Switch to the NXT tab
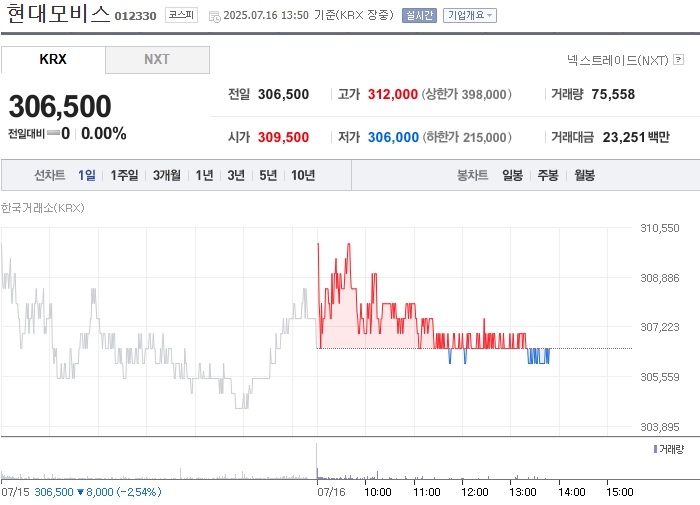Viewport: 700px width, 505px height. pyautogui.click(x=157, y=59)
